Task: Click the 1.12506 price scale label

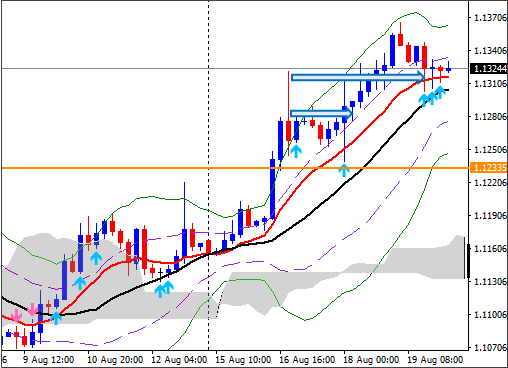Action: point(490,149)
